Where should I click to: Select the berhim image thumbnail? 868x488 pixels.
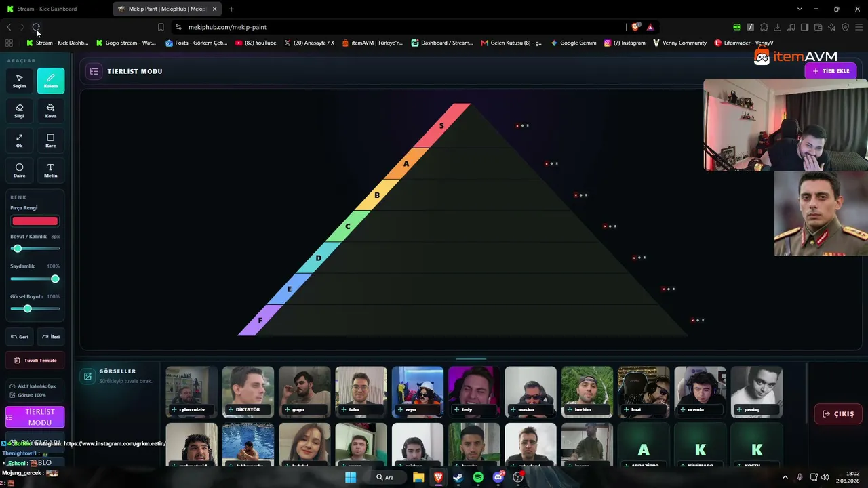[587, 392]
